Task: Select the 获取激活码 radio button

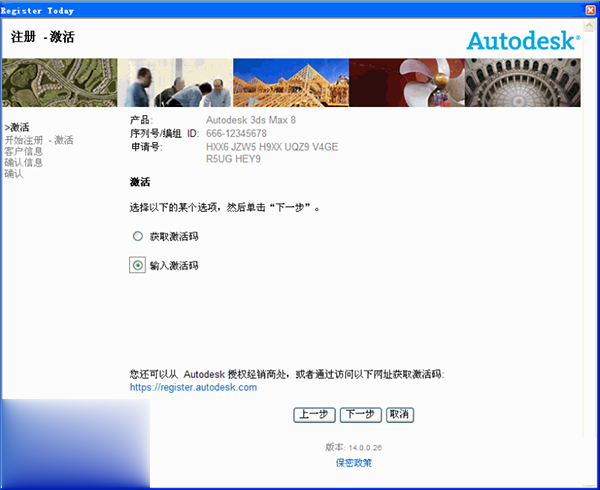Action: pos(138,236)
